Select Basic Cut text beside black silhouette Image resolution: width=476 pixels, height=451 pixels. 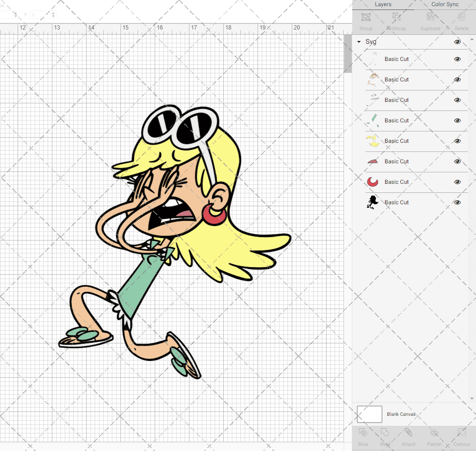pyautogui.click(x=397, y=202)
